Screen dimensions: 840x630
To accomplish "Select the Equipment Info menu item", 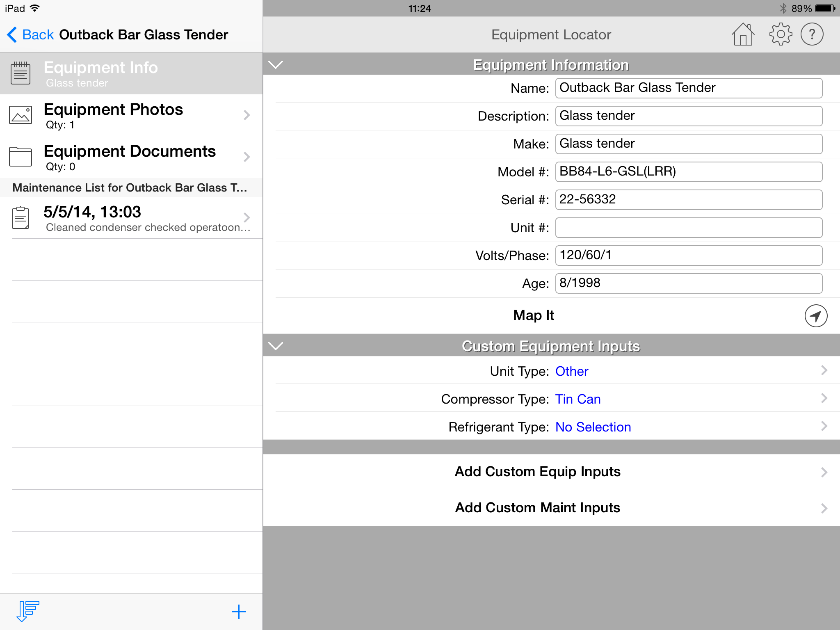I will tap(131, 73).
